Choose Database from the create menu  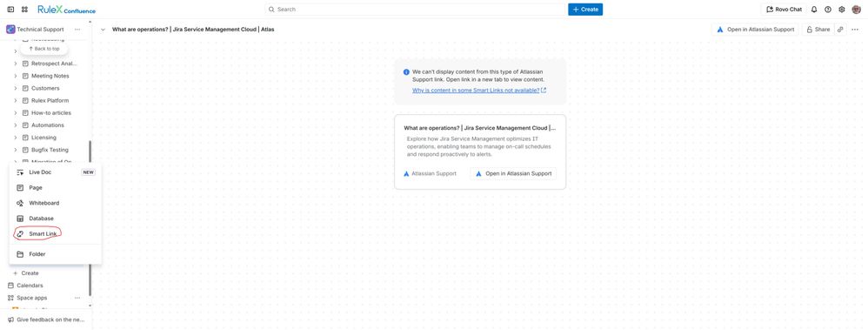(x=56, y=219)
